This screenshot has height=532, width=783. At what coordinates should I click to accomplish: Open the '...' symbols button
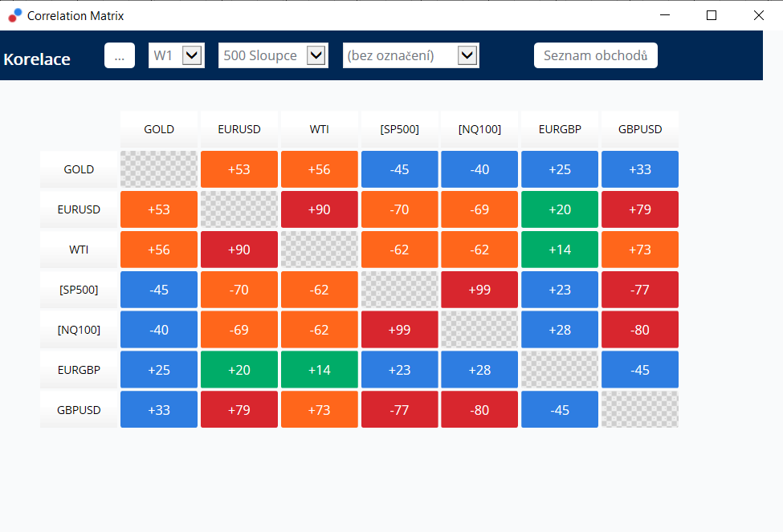[x=120, y=55]
